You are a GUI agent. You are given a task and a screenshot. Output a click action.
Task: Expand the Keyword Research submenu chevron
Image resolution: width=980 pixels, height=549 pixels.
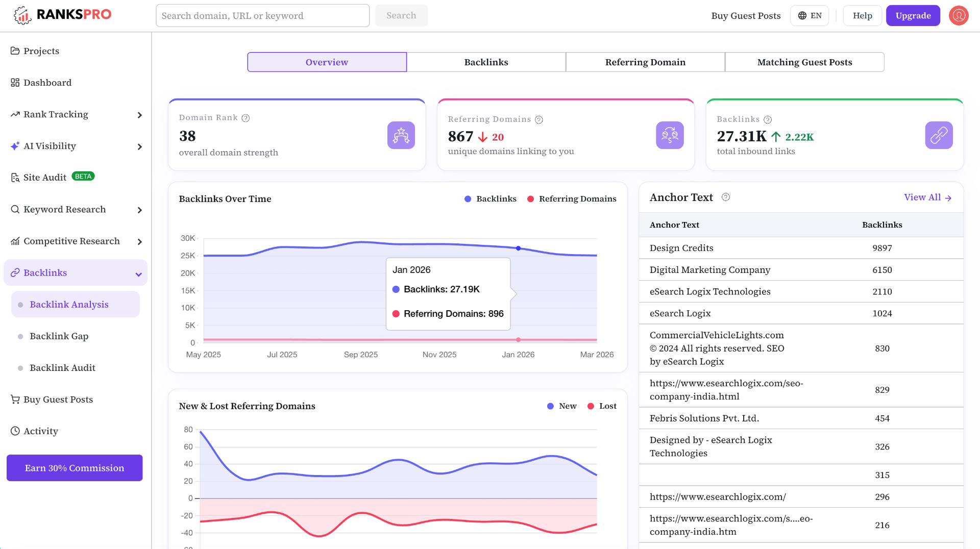139,210
